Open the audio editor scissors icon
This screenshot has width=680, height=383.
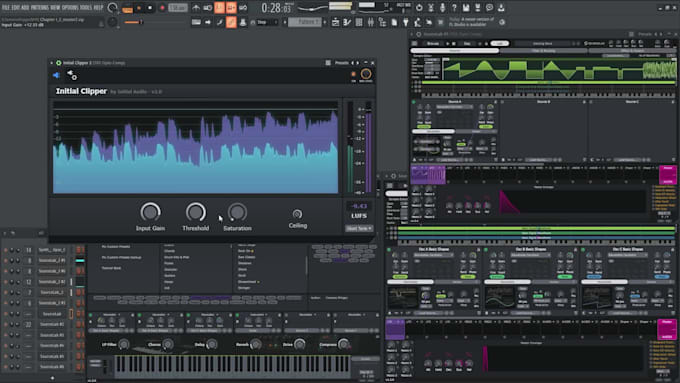pyautogui.click(x=431, y=8)
